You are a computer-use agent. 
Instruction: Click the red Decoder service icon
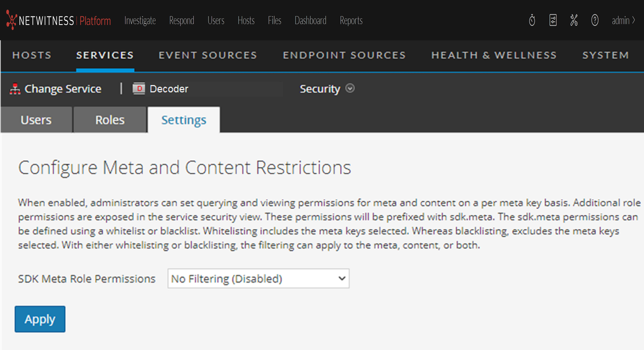point(139,89)
